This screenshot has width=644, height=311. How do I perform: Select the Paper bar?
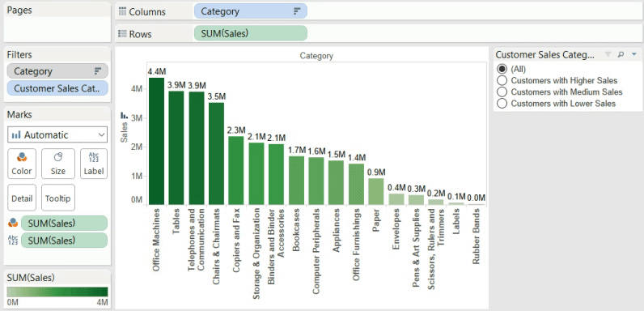[x=376, y=191]
